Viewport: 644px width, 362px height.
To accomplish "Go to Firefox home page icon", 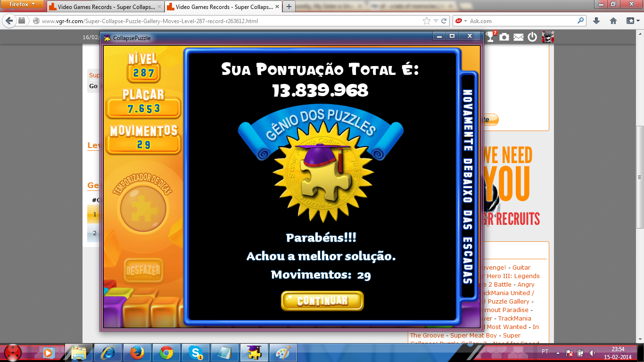I will tap(613, 21).
